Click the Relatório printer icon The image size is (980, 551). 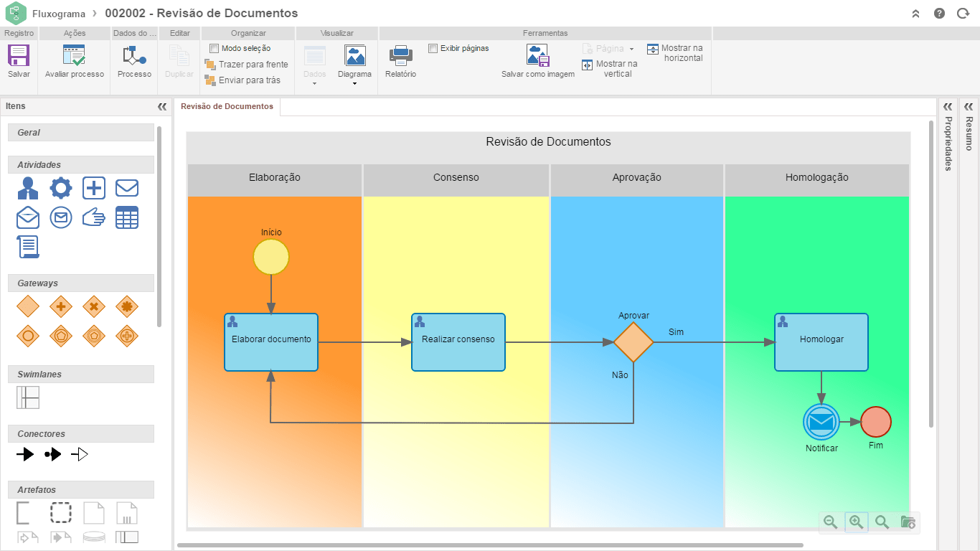coord(400,55)
